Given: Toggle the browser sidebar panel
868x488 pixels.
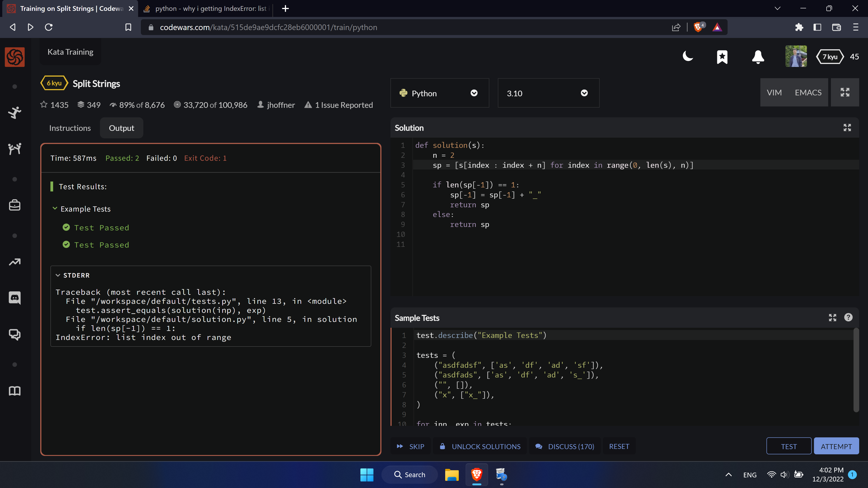Looking at the screenshot, I should [x=817, y=27].
